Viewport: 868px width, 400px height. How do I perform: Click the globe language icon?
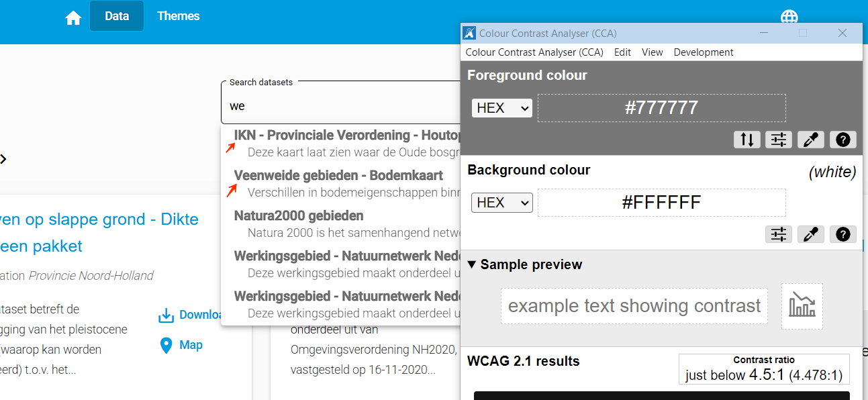tap(789, 17)
